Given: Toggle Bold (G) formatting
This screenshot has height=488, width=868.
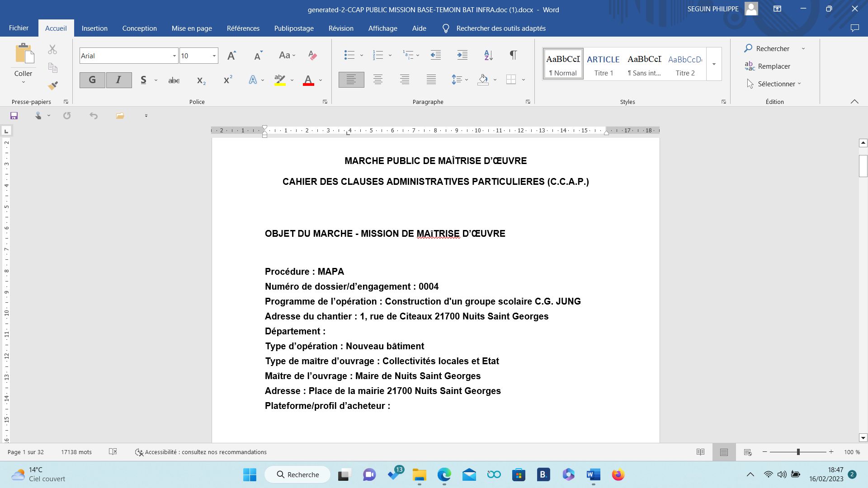Looking at the screenshot, I should click(x=92, y=80).
